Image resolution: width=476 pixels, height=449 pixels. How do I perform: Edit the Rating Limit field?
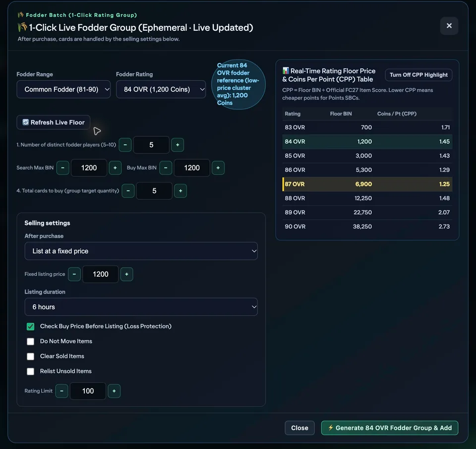coord(88,391)
